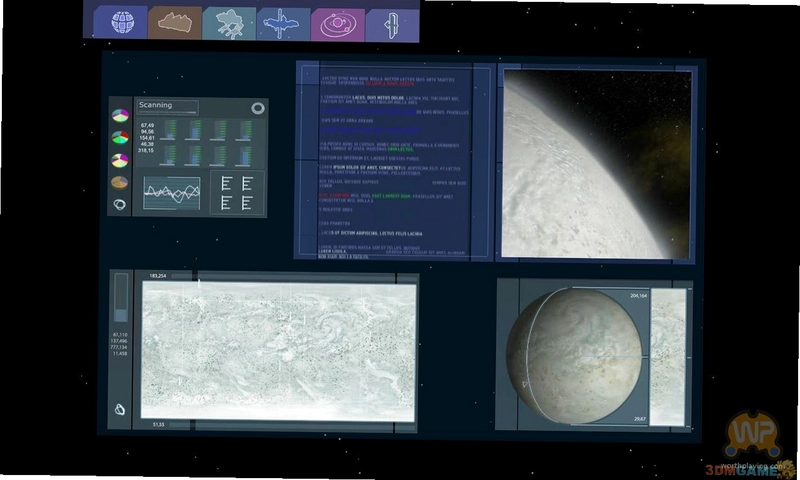
Task: Click the value 137,496 left of map
Action: pos(119,341)
